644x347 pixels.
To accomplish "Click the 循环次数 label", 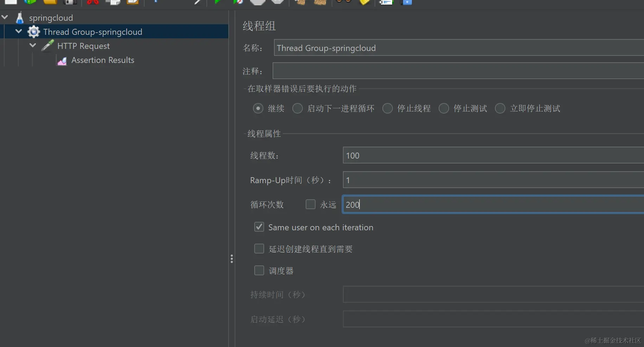I will point(267,205).
